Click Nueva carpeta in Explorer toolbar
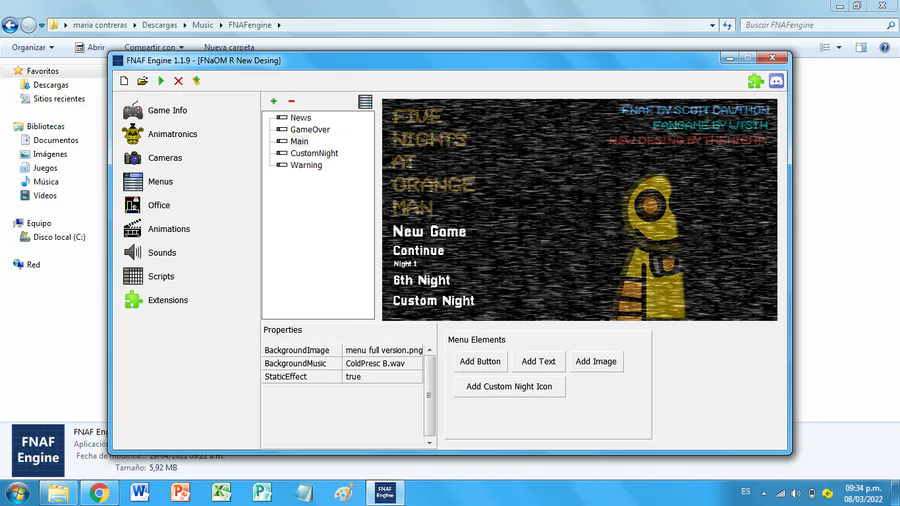 (x=229, y=47)
